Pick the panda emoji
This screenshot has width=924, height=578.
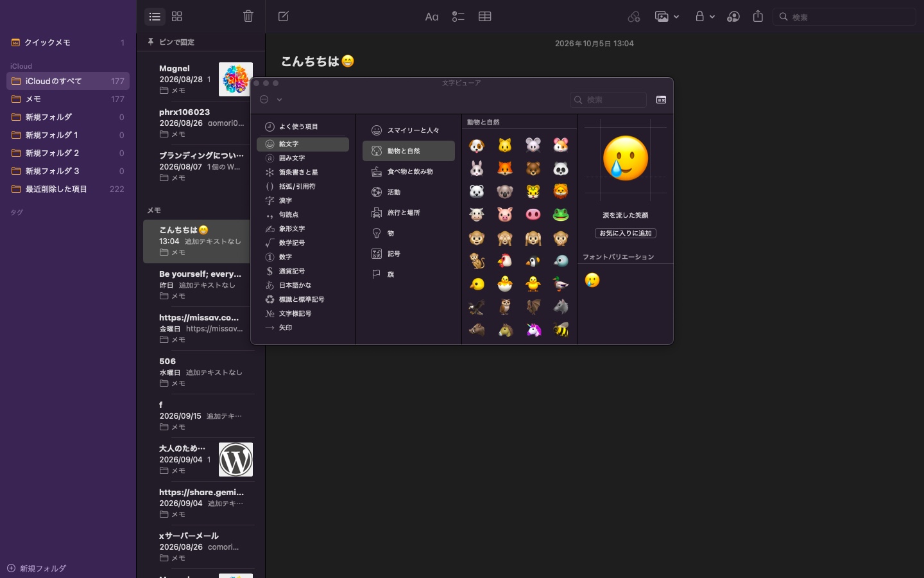[561, 169]
